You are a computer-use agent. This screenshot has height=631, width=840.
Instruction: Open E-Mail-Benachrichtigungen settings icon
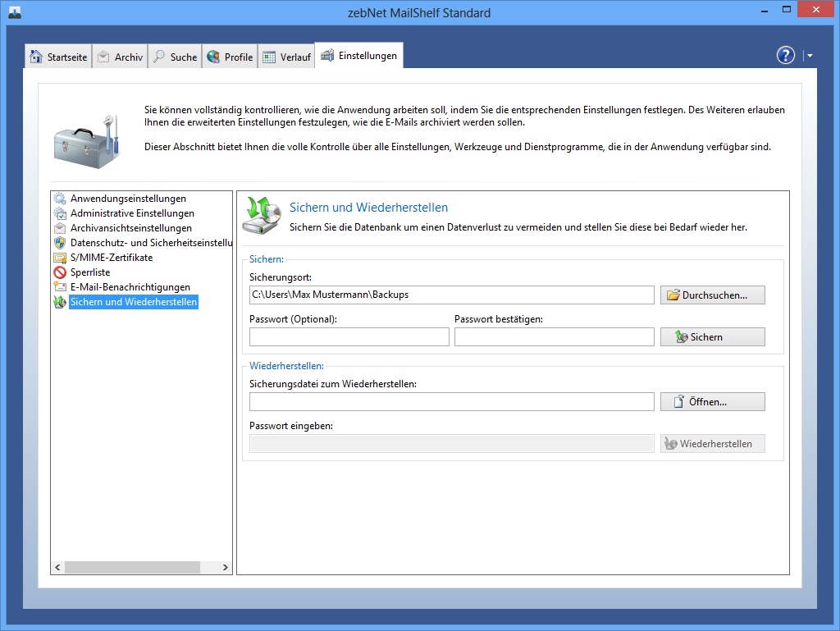60,287
